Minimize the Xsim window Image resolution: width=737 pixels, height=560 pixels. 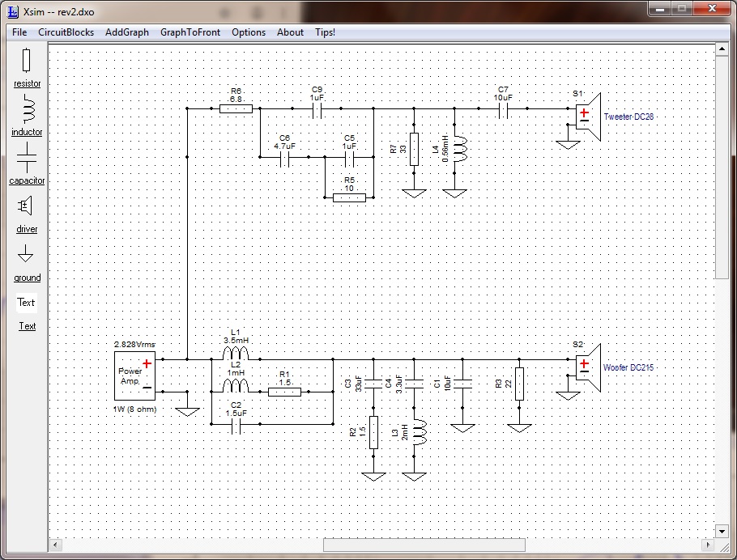(x=660, y=8)
